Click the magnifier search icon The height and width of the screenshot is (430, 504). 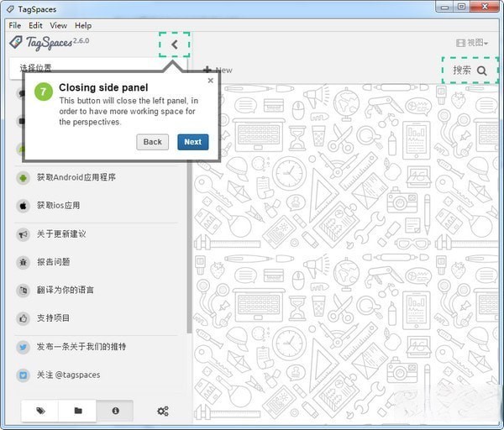[x=481, y=71]
